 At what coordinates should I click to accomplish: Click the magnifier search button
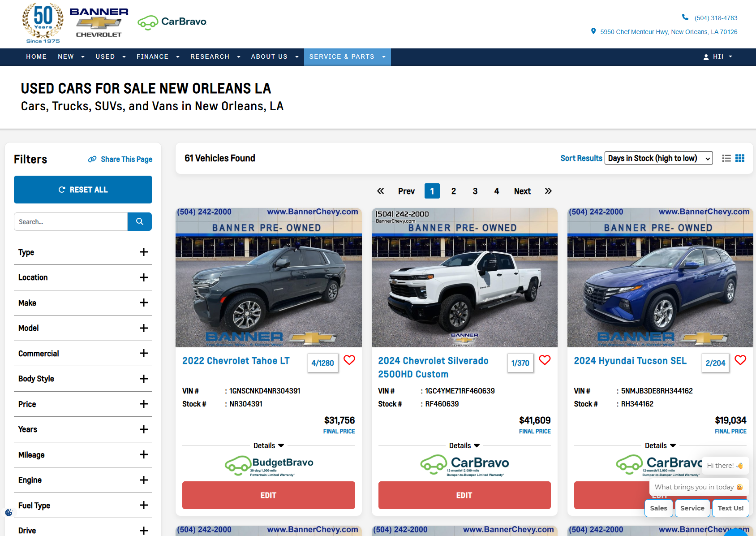(140, 221)
